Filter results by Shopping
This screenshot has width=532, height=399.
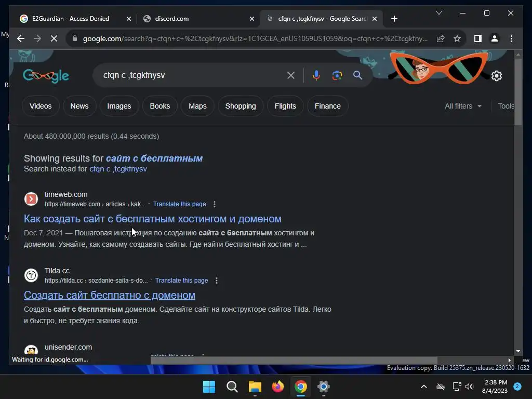pyautogui.click(x=241, y=106)
